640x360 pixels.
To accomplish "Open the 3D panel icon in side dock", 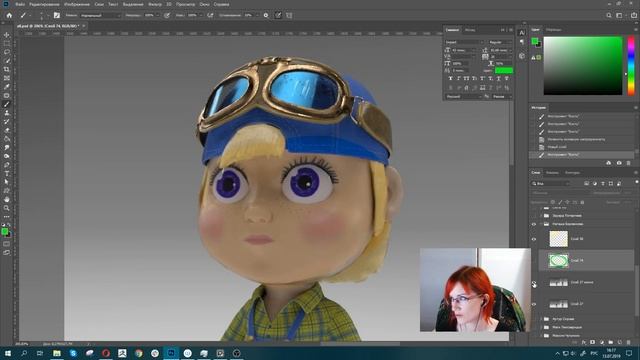I will pos(522,56).
